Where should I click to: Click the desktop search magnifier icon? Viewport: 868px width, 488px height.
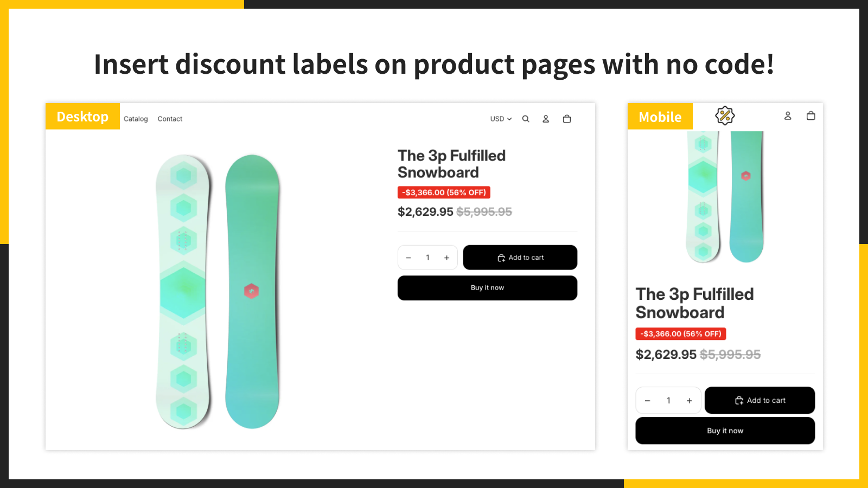click(526, 119)
